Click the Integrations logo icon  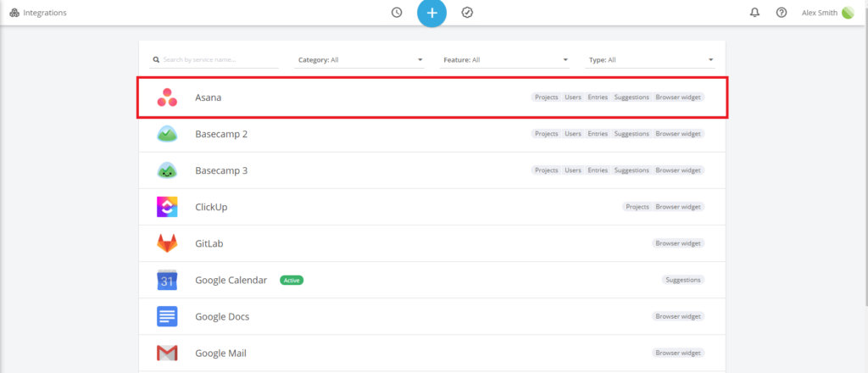[14, 13]
